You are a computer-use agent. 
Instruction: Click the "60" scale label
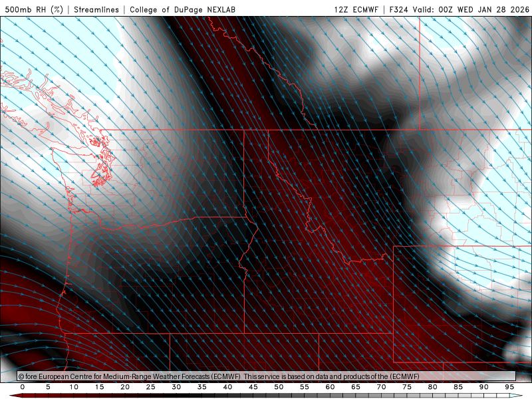[330, 387]
